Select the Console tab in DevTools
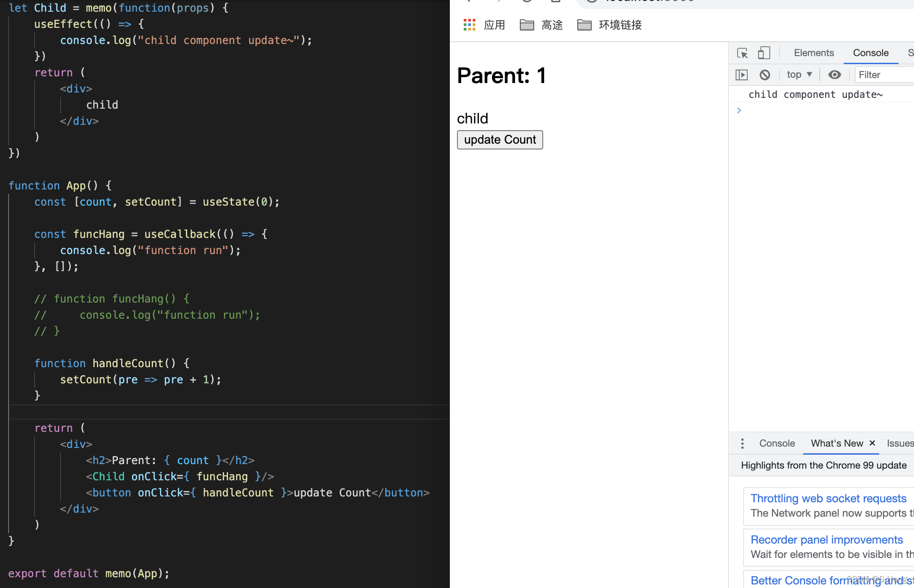The image size is (914, 588). point(870,53)
